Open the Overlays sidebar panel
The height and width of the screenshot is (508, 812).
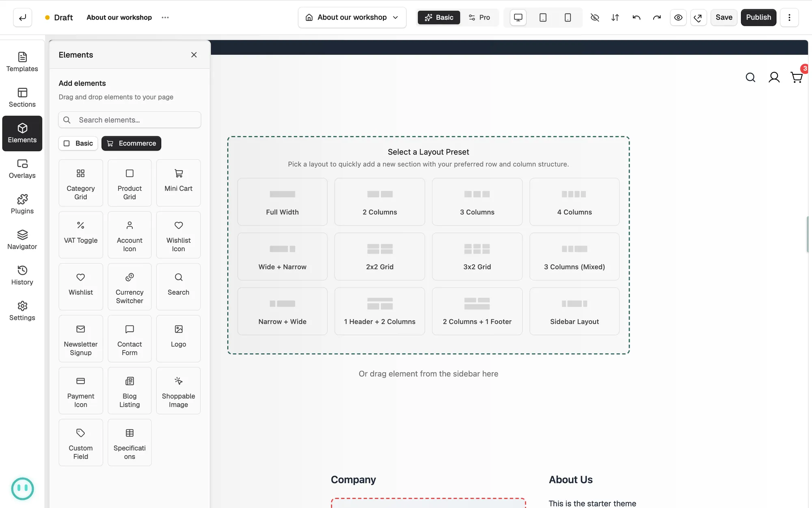point(22,169)
